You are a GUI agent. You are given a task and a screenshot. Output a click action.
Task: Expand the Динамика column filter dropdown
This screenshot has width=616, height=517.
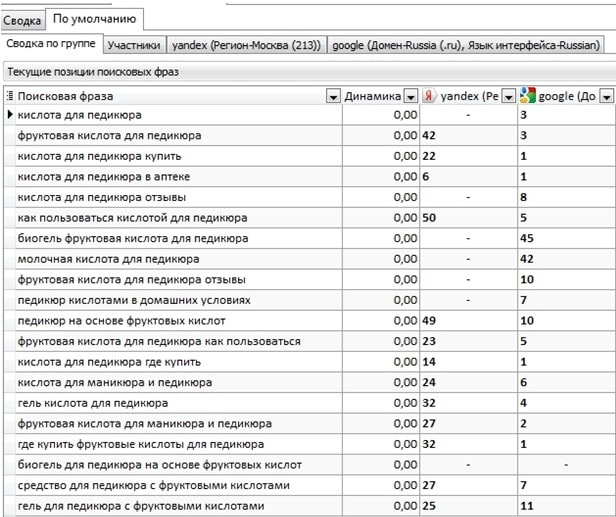pos(410,96)
